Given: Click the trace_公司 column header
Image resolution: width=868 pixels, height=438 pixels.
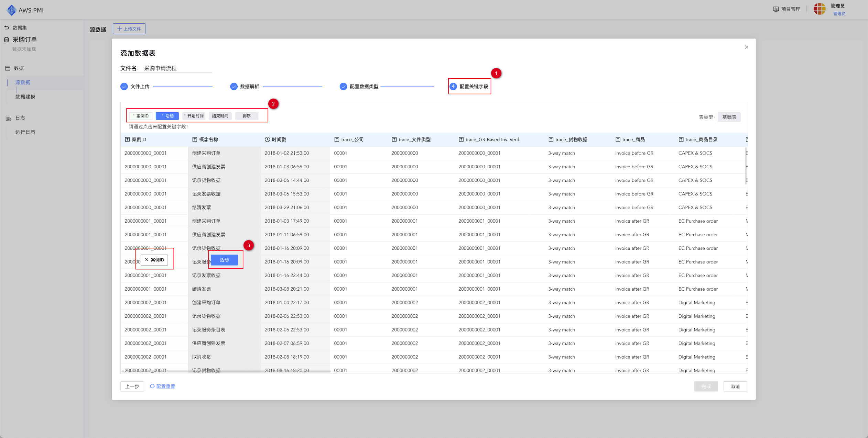Looking at the screenshot, I should tap(359, 139).
